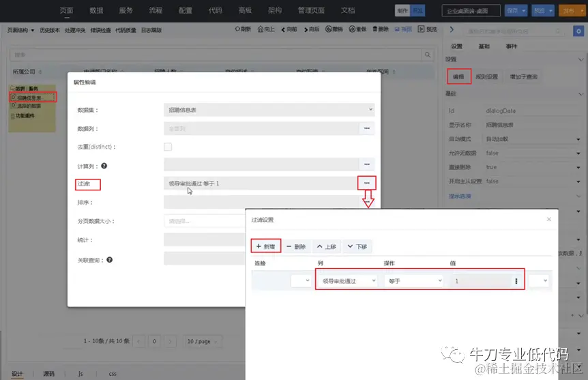Viewport: 588px width, 380px height.
Task: Click the 分页数据大小 input field
Action: [x=205, y=221]
